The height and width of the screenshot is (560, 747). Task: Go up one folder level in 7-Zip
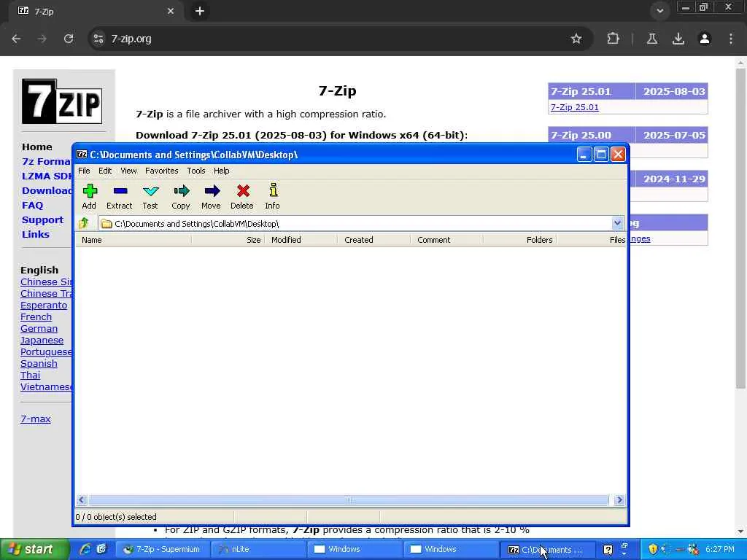pos(84,223)
